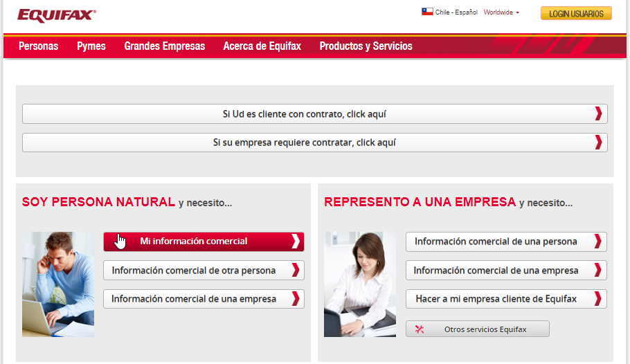630x364 pixels.
Task: Click chevron on empresa section's una empresa button
Action: (x=598, y=271)
